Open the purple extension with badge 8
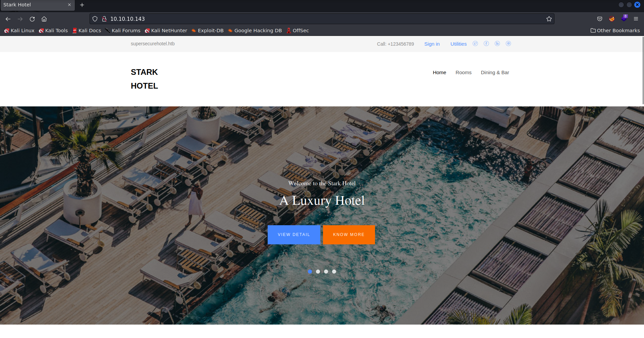 click(x=624, y=18)
